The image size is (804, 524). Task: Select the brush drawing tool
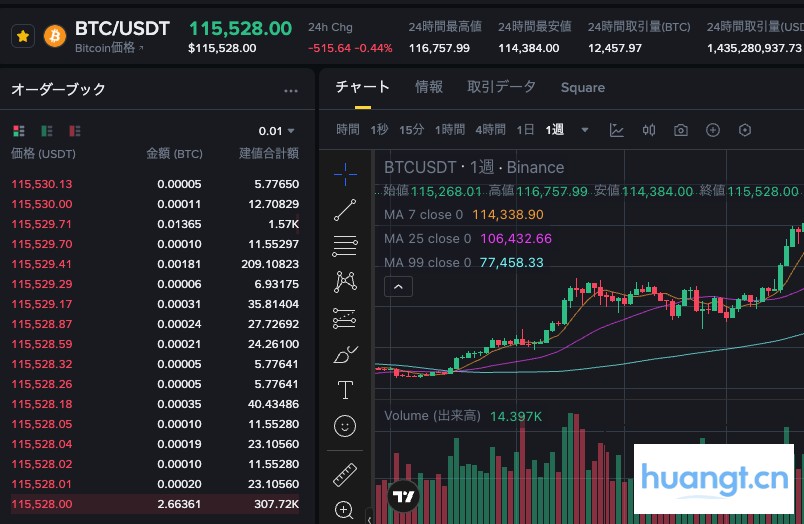pyautogui.click(x=346, y=354)
